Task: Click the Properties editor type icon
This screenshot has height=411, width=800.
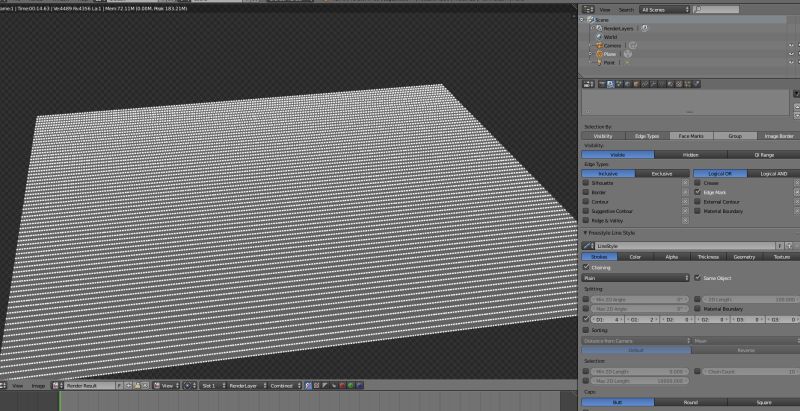Action: point(587,84)
